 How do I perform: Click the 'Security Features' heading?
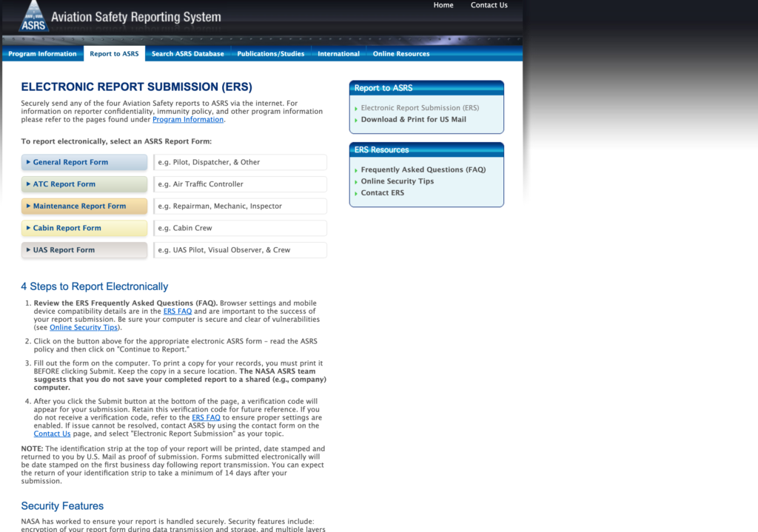[x=62, y=506]
